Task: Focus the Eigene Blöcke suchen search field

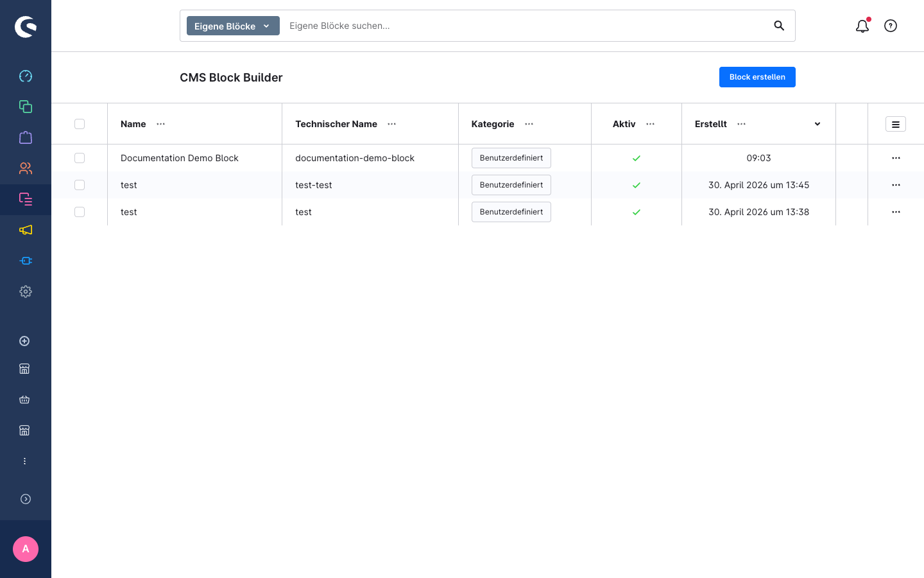Action: coord(526,26)
